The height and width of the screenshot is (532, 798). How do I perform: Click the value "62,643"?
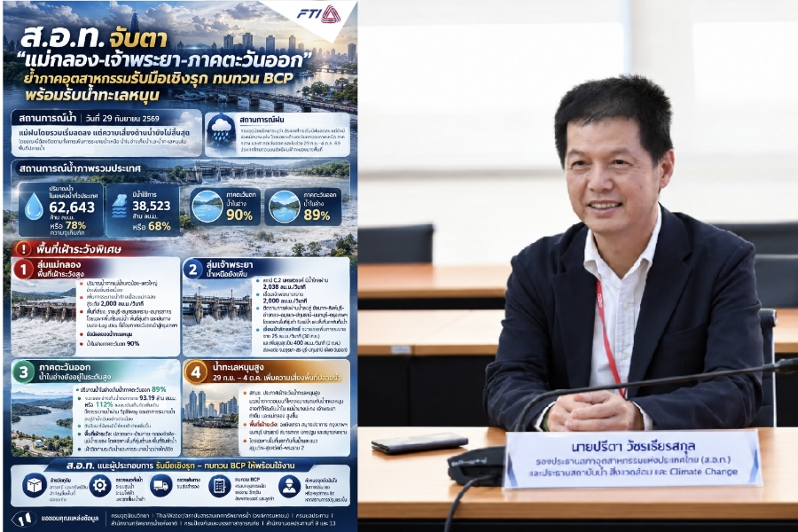pos(72,207)
